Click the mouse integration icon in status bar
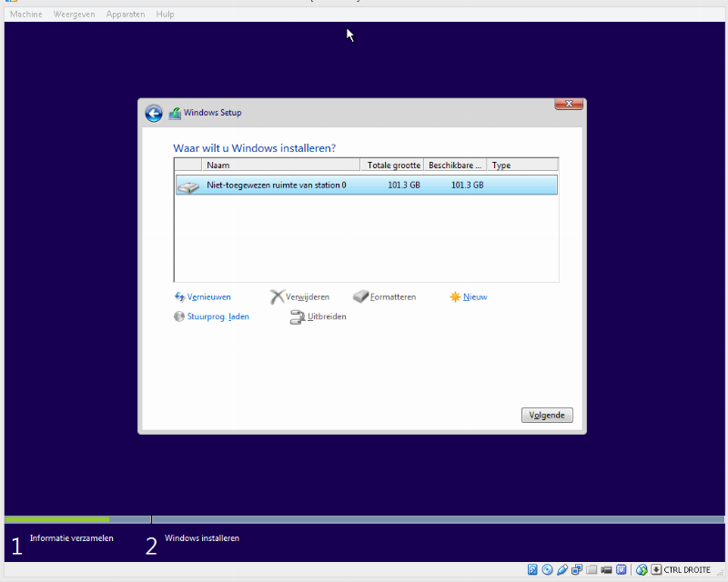This screenshot has width=728, height=582. 642,569
